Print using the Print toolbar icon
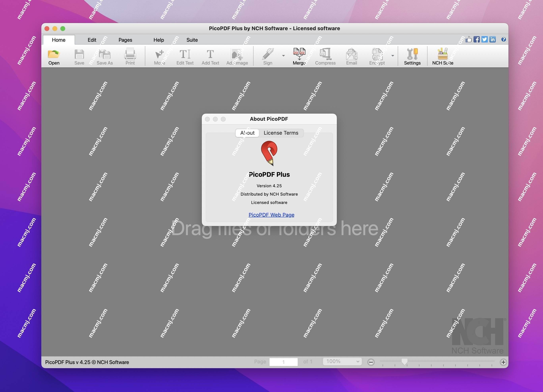The image size is (543, 392). [x=130, y=57]
